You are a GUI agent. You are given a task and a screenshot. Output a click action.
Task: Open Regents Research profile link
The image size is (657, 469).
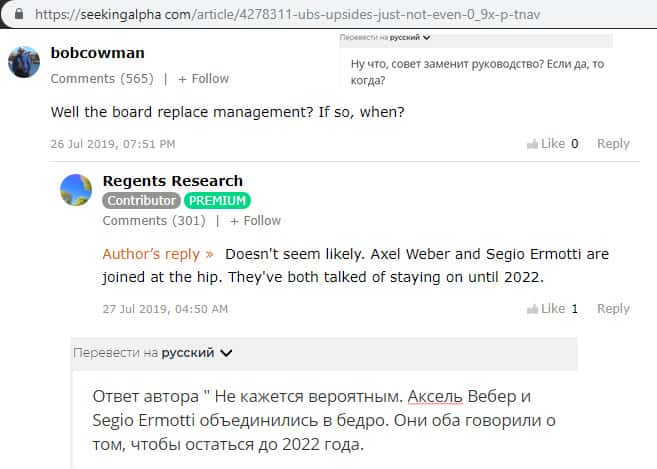[x=172, y=181]
